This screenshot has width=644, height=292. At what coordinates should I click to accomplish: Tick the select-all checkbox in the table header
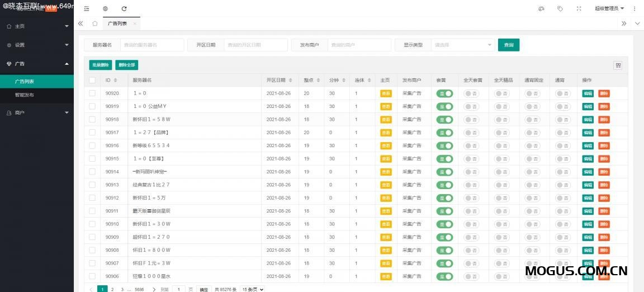[92, 81]
